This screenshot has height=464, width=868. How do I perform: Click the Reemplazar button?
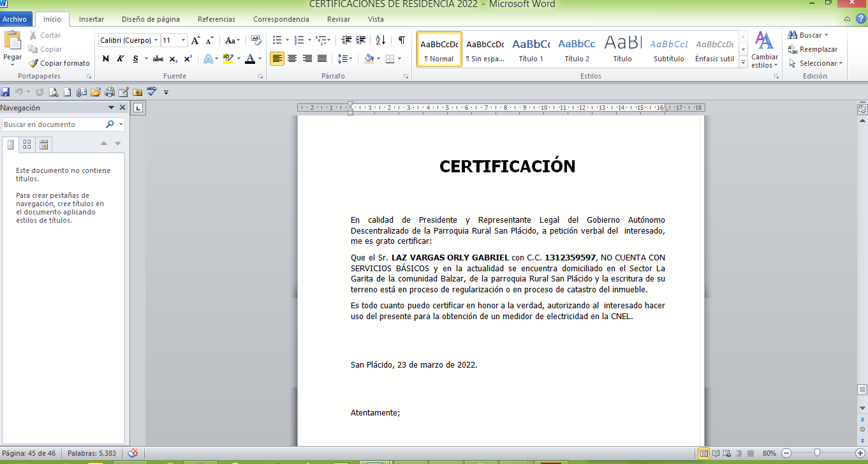pos(813,49)
